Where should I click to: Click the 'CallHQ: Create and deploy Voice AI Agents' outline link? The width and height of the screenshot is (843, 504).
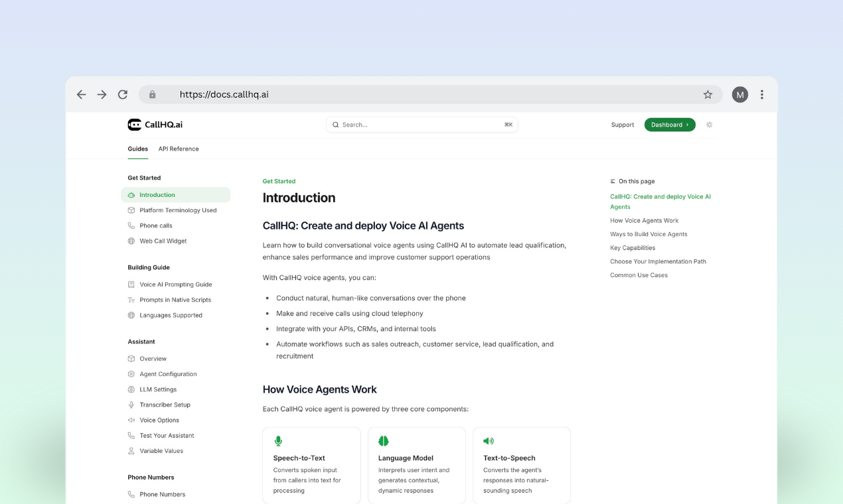(x=660, y=202)
